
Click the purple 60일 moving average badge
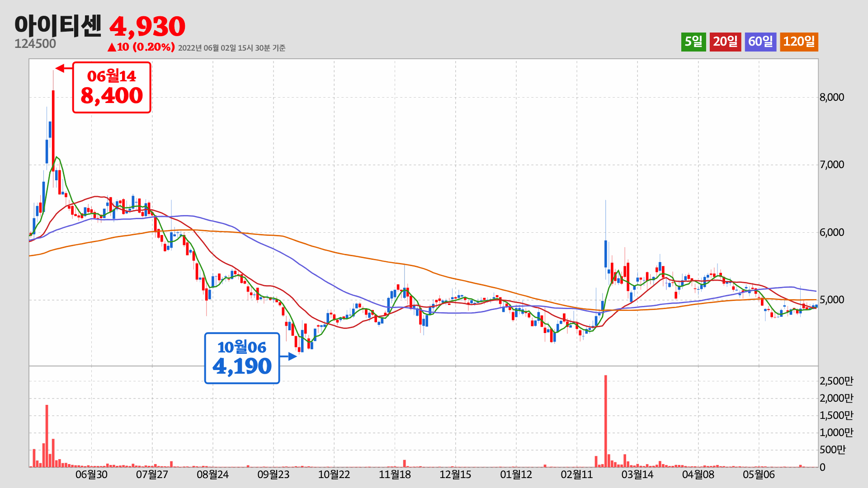pos(760,42)
